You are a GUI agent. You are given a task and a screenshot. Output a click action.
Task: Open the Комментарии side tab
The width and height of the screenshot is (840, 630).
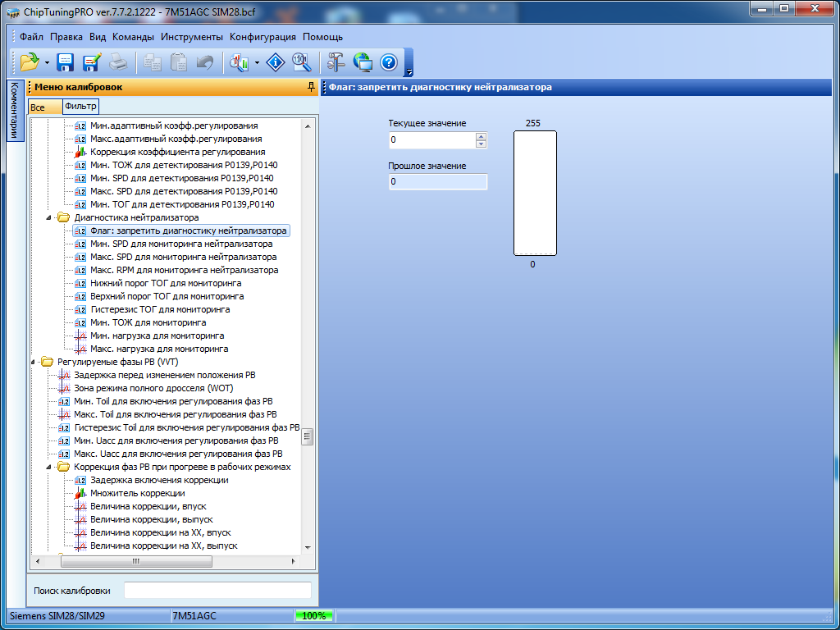[x=15, y=111]
